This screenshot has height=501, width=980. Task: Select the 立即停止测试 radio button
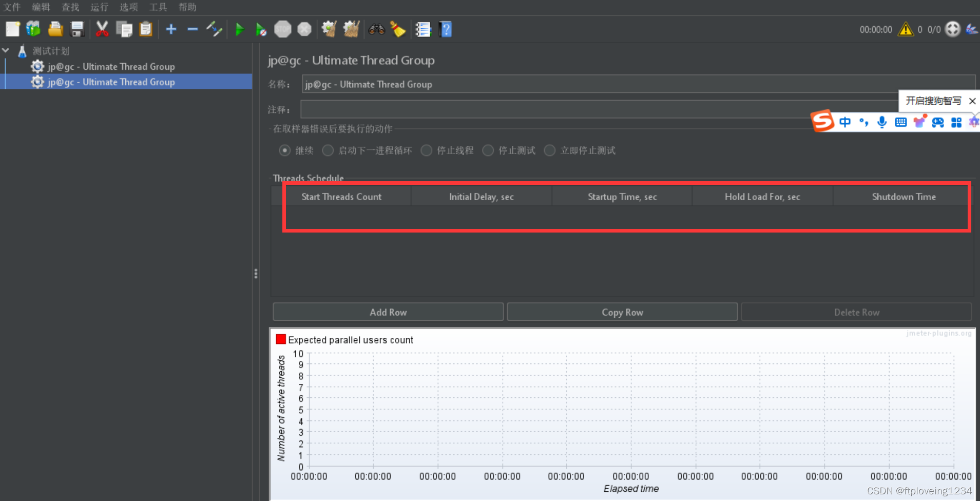[x=550, y=150]
